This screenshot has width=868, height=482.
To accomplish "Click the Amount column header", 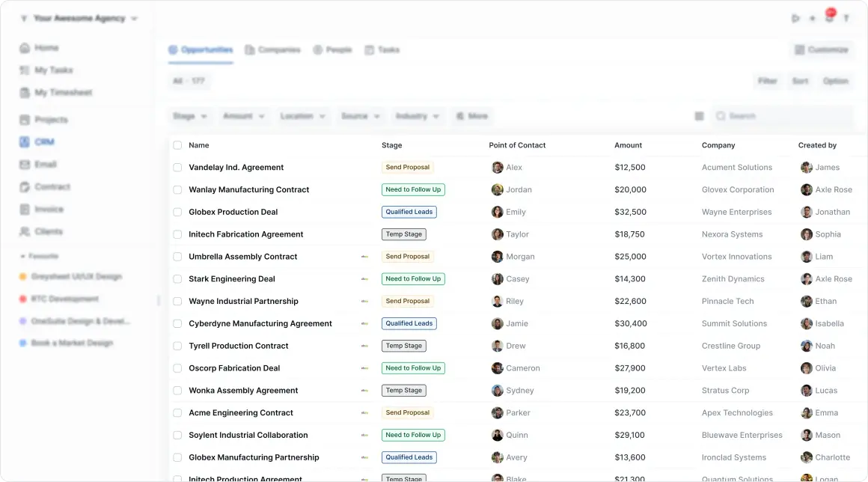I will 628,145.
